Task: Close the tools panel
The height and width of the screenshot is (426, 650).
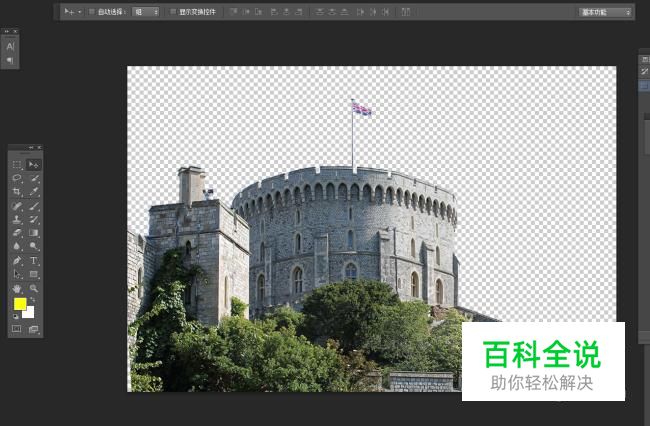Action: (39, 147)
